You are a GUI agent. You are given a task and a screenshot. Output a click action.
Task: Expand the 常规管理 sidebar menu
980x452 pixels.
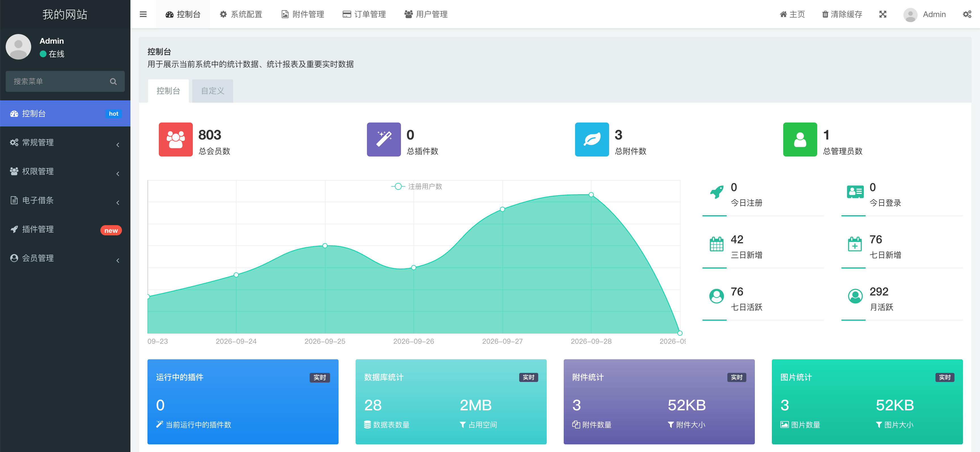[x=65, y=142]
